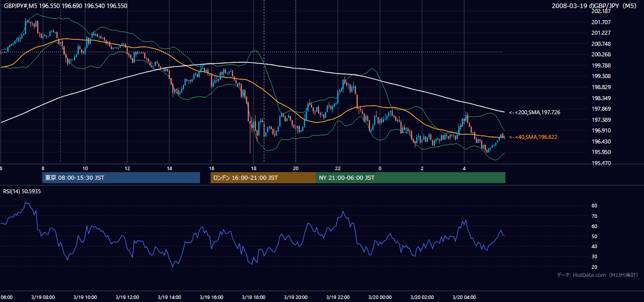Click RSI scale value 70

(x=594, y=216)
